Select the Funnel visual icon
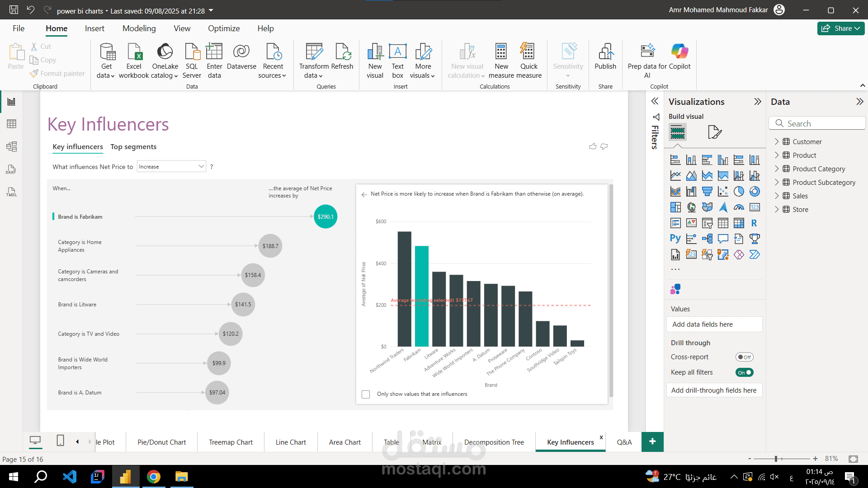868x488 pixels. (x=707, y=192)
